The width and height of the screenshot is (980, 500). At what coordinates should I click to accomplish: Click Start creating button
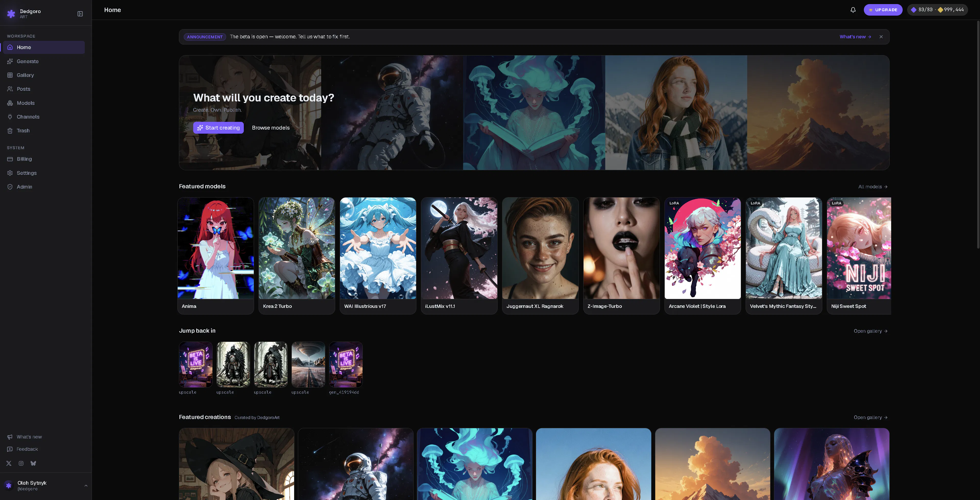(218, 127)
